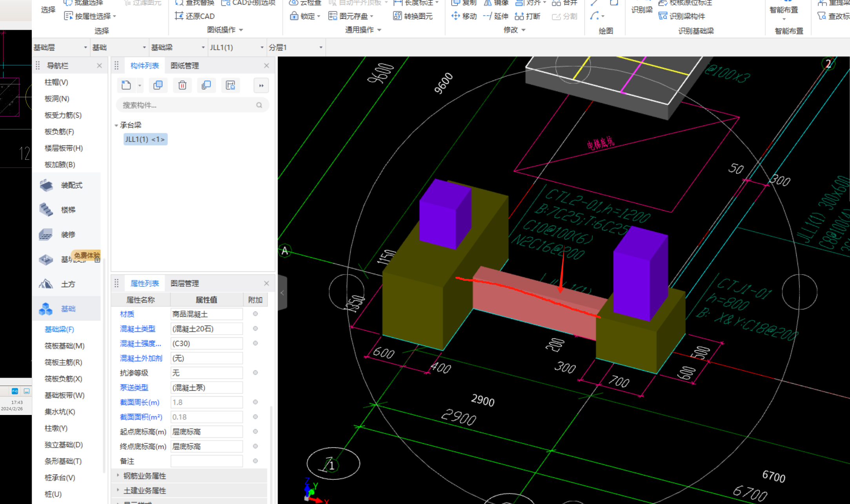The width and height of the screenshot is (850, 504).
Task: Click the 图元存盘 save elements tool
Action: pyautogui.click(x=351, y=16)
